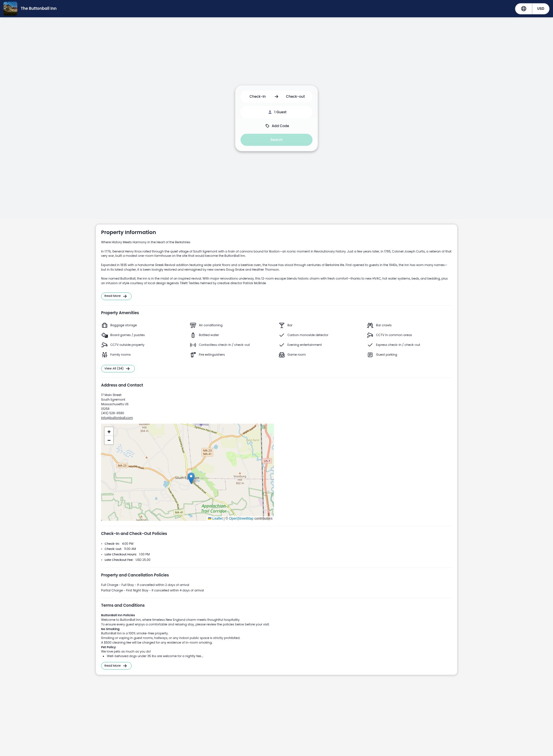Image resolution: width=553 pixels, height=756 pixels.
Task: Open the OpenStreetMap attribution link
Action: (241, 519)
